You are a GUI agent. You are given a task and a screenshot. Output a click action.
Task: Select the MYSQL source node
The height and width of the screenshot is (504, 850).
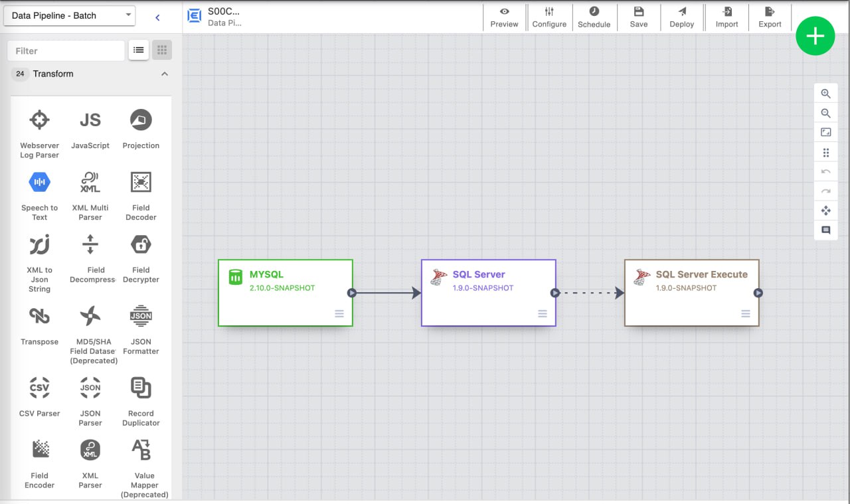[x=286, y=293]
